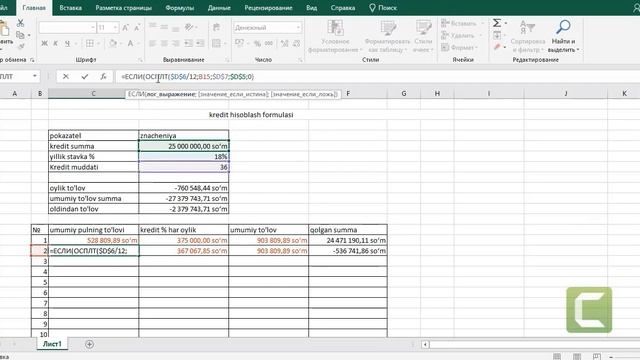Apply underline with the Ч button
The image size is (640, 360).
coord(67,43)
